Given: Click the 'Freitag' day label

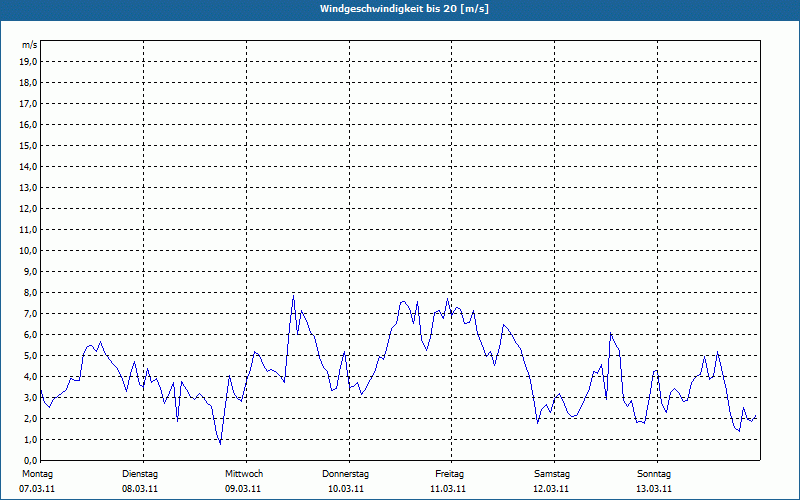Looking at the screenshot, I should tap(449, 474).
